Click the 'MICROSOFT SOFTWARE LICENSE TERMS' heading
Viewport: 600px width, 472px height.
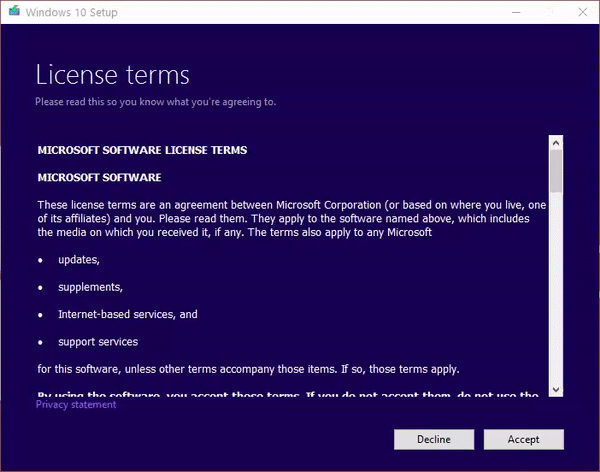click(142, 150)
